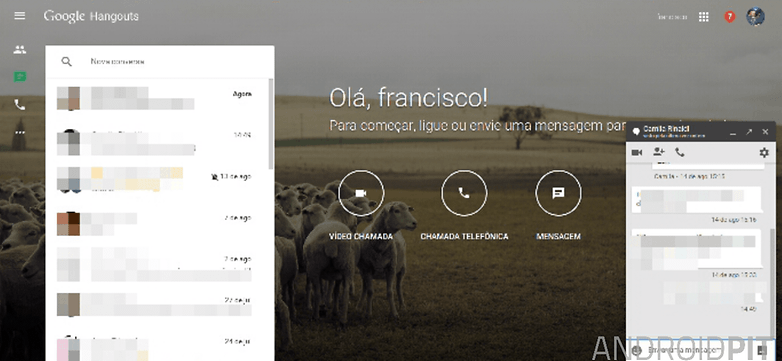Add people to the chat window conversation
The width and height of the screenshot is (782, 361).
pyautogui.click(x=659, y=152)
